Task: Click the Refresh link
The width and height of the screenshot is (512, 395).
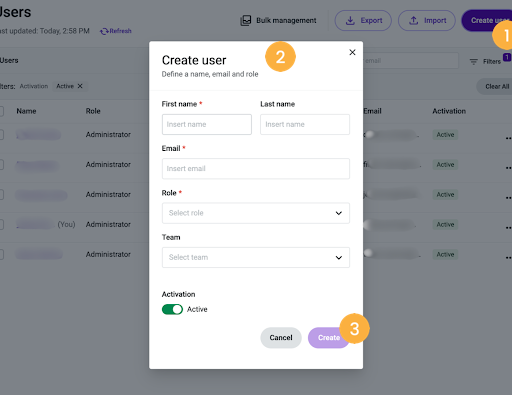Action: [116, 31]
